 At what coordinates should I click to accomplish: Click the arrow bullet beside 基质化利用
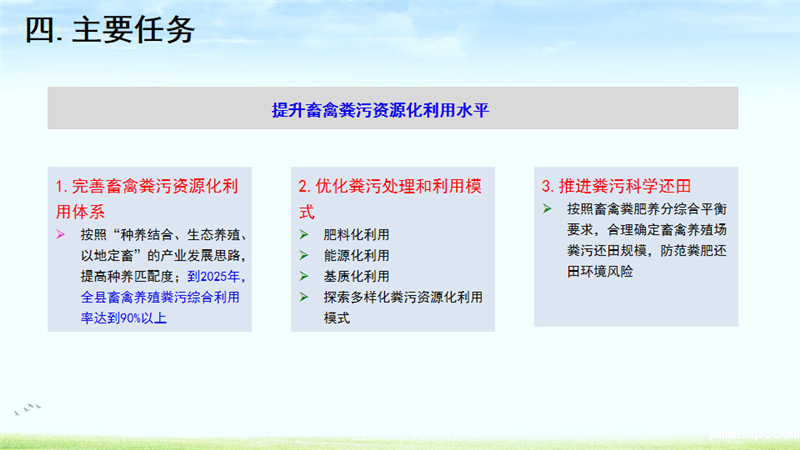click(x=304, y=277)
